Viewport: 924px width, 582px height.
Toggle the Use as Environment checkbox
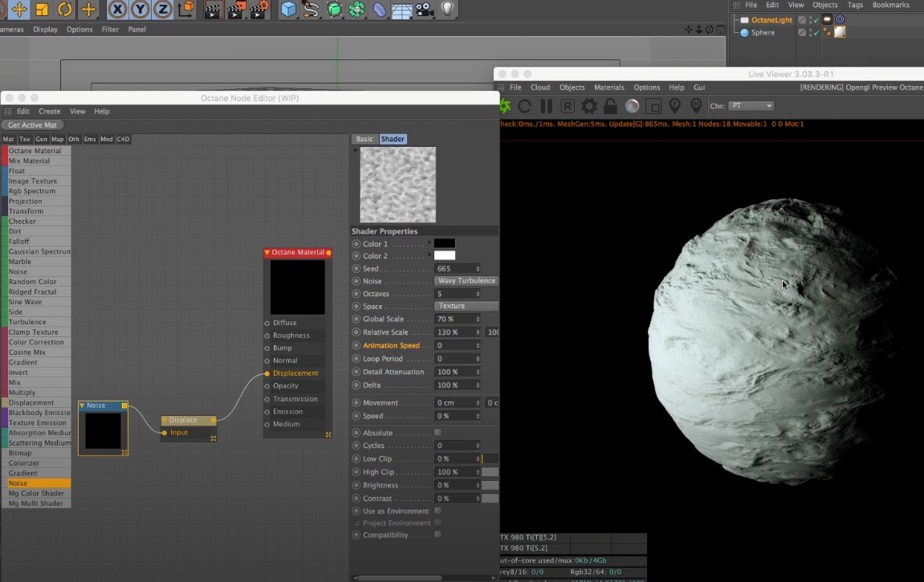[438, 511]
